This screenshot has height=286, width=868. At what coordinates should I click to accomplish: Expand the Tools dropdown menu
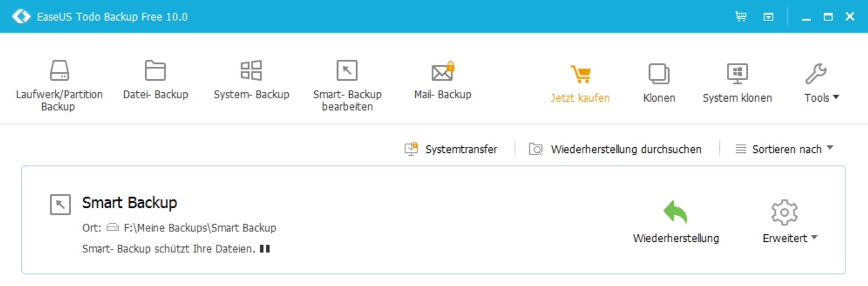point(822,98)
